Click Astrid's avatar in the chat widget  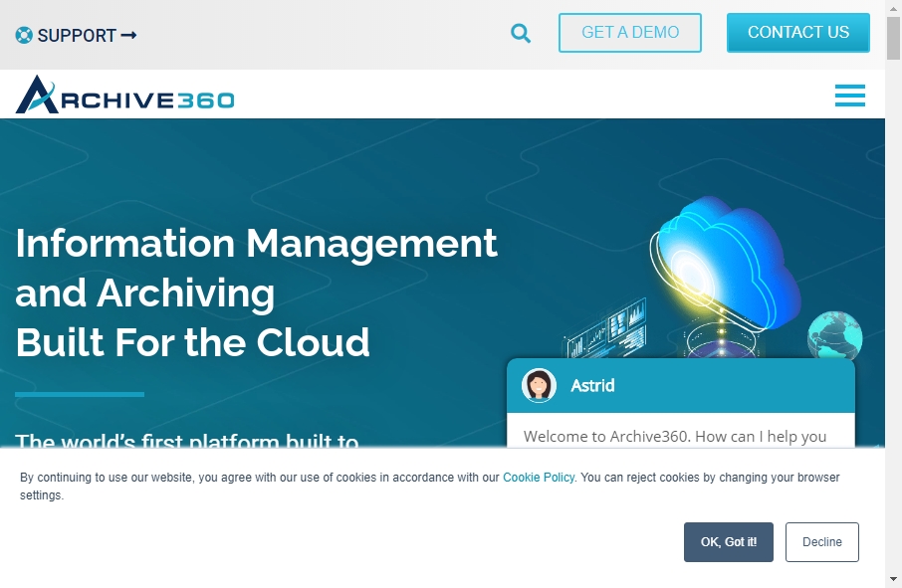click(538, 385)
